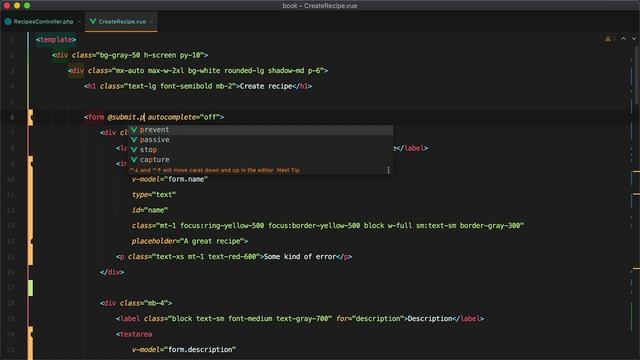Click the Vue file icon on CreateRecipe tab
Screen dimensions: 640x360
point(93,21)
